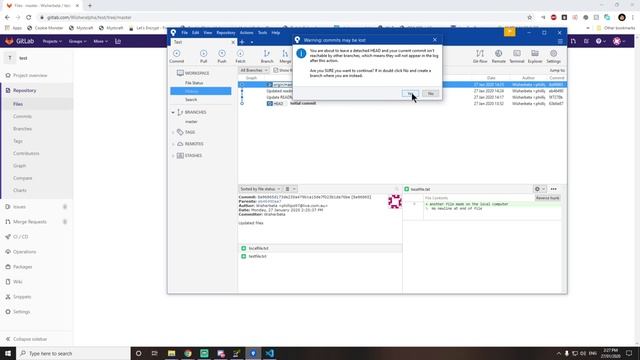Click the Push toolbar icon
Screen dimensions: 640x360
click(222, 56)
